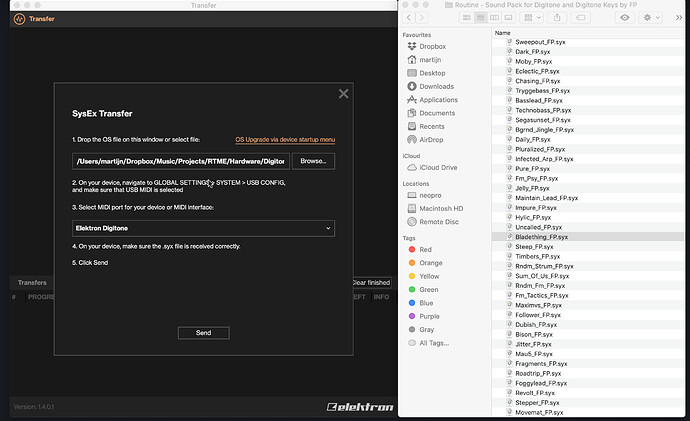
Task: Close the SysEx Transfer dialog with X
Action: tap(343, 94)
